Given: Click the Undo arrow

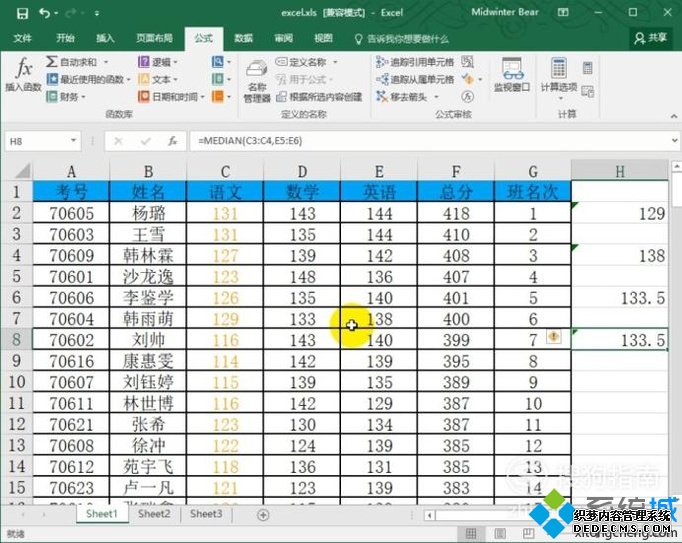Looking at the screenshot, I should coord(44,13).
